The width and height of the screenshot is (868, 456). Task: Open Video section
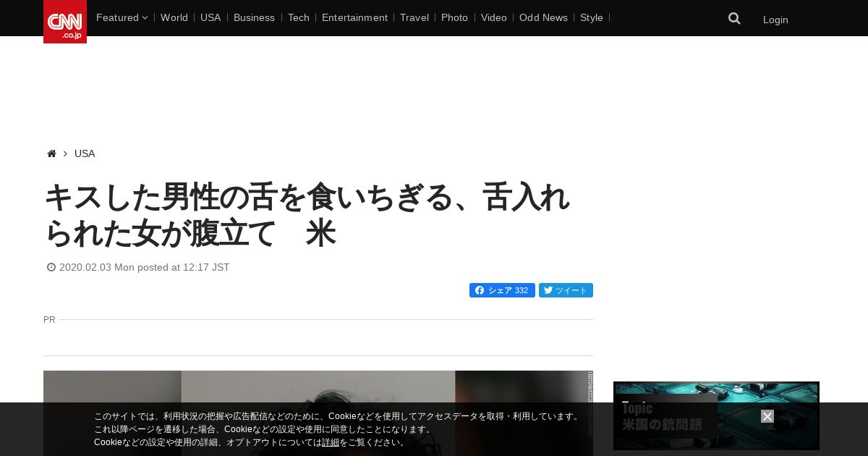494,17
